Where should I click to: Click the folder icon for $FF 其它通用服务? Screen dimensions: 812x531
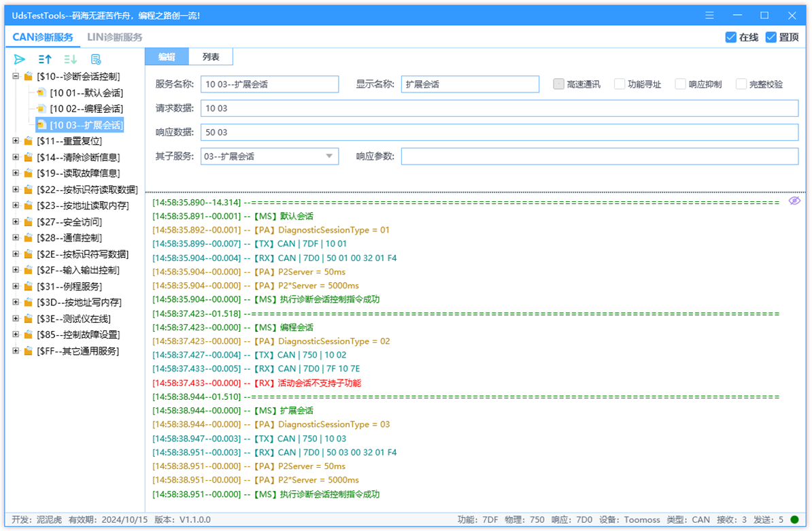[x=29, y=352]
